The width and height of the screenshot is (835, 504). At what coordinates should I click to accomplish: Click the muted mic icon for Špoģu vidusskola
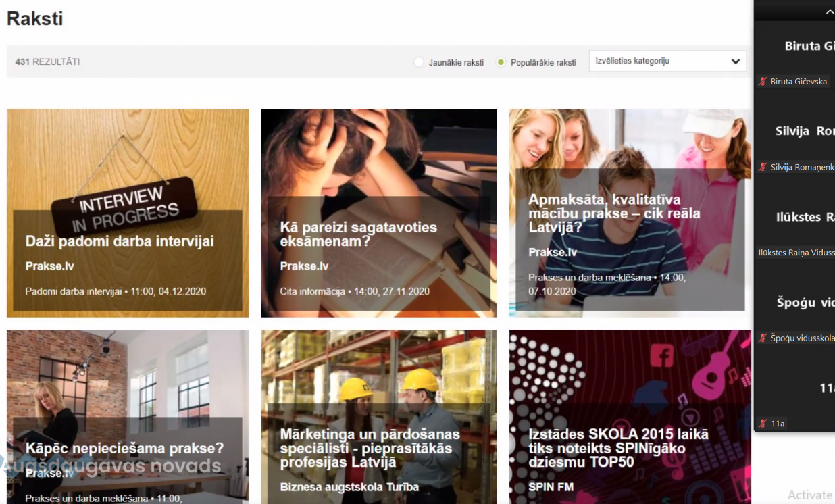pos(763,338)
